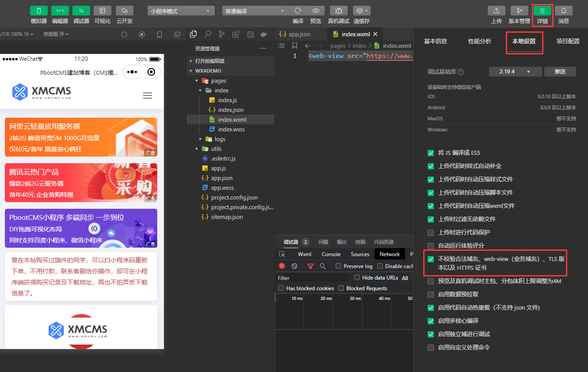Uncheck 将 JS 编译成 ES5 checkbox
Image resolution: width=588 pixels, height=372 pixels.
point(431,153)
